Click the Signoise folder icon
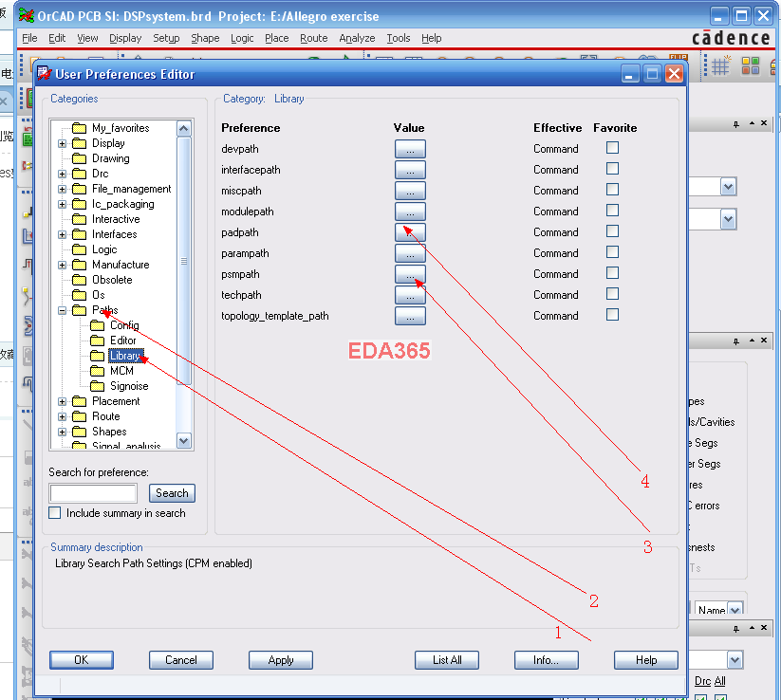Screen dimensions: 781x700 [97, 386]
